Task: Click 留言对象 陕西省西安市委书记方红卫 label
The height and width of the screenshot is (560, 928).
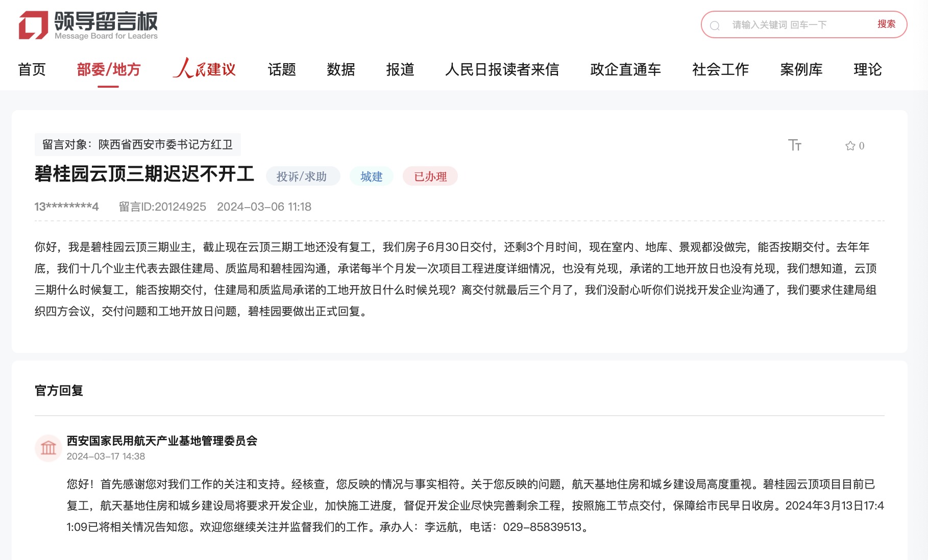Action: click(x=137, y=145)
